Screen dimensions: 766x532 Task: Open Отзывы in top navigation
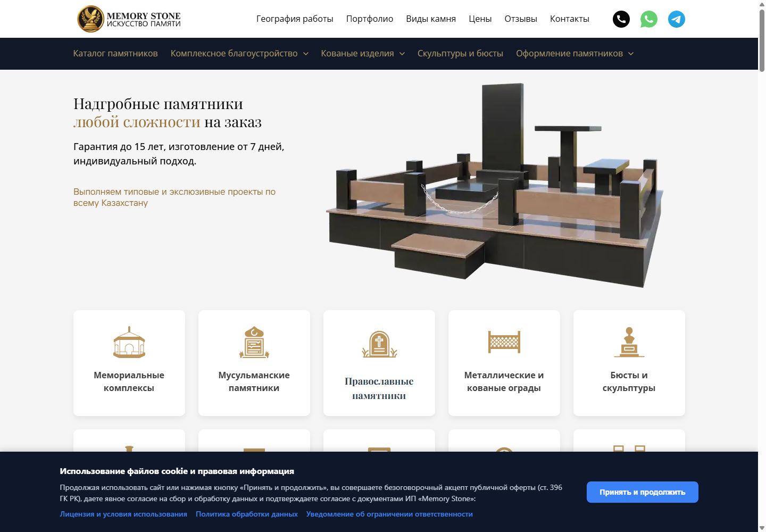(521, 19)
